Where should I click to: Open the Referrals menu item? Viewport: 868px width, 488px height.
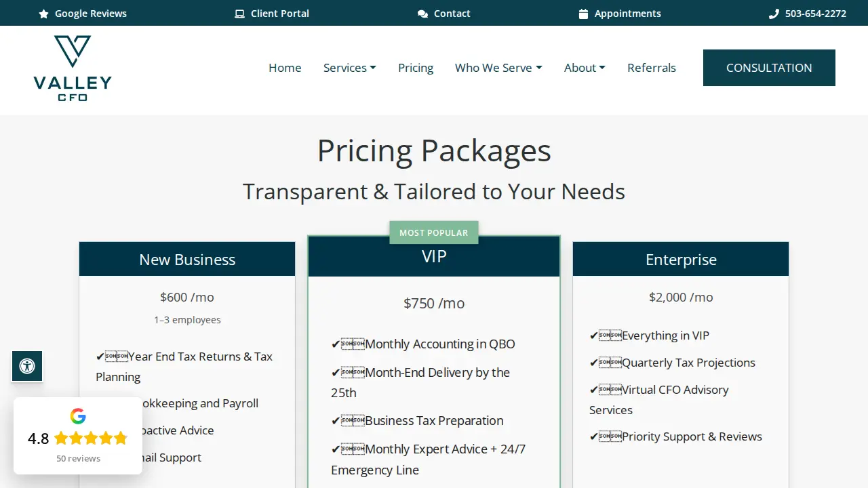click(x=652, y=68)
